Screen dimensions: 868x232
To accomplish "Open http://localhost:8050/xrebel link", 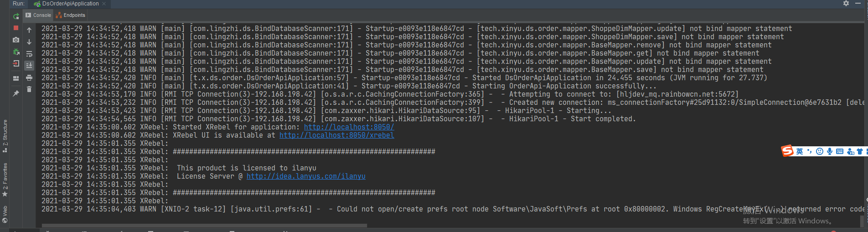I will click(x=337, y=135).
